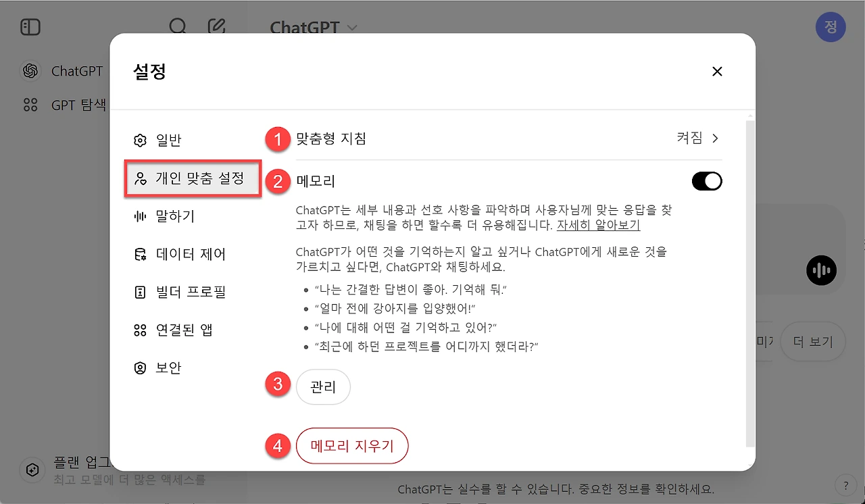The height and width of the screenshot is (504, 865).
Task: Select the ChatGPT item in the sidebar
Action: coord(62,71)
